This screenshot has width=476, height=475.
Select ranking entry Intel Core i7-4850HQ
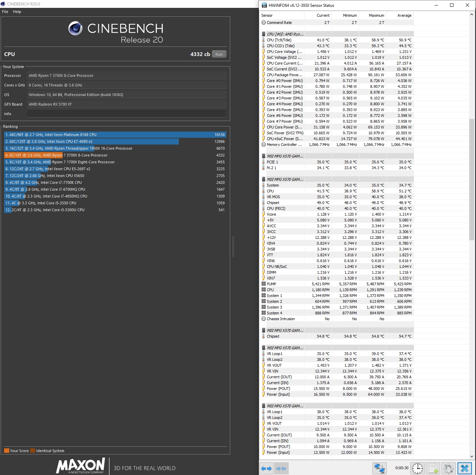click(x=115, y=196)
